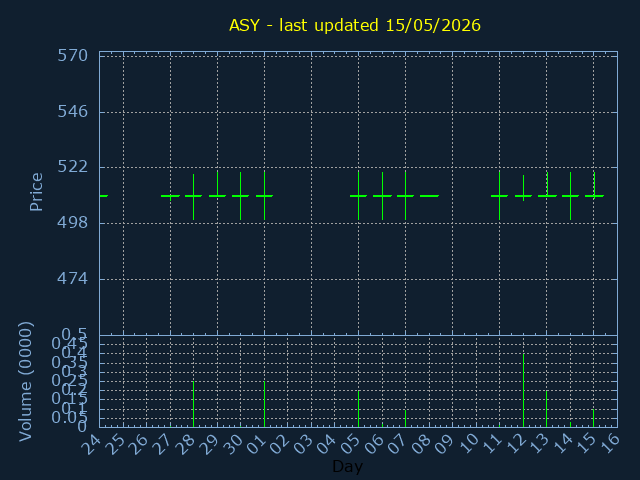
Task: Select day 14 on the x-axis
Action: (x=562, y=443)
